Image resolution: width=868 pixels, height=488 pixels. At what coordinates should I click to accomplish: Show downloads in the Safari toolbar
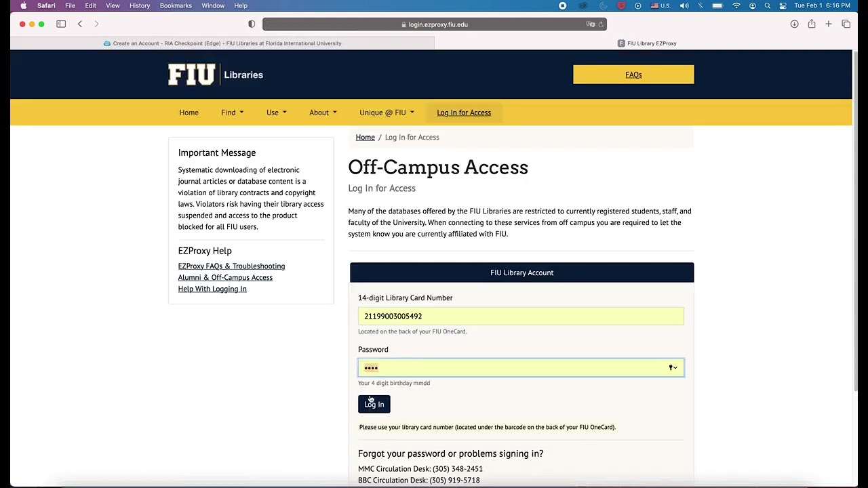pos(794,24)
